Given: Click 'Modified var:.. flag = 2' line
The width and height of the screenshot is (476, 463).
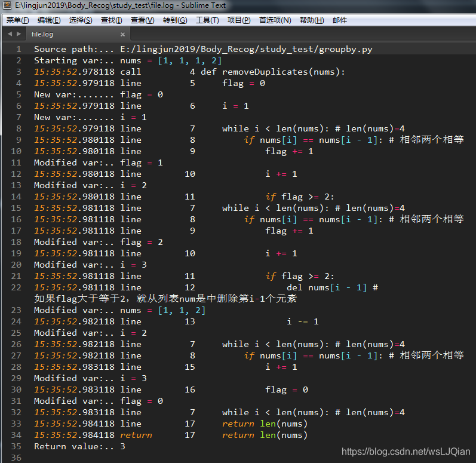Looking at the screenshot, I should click(x=99, y=242).
